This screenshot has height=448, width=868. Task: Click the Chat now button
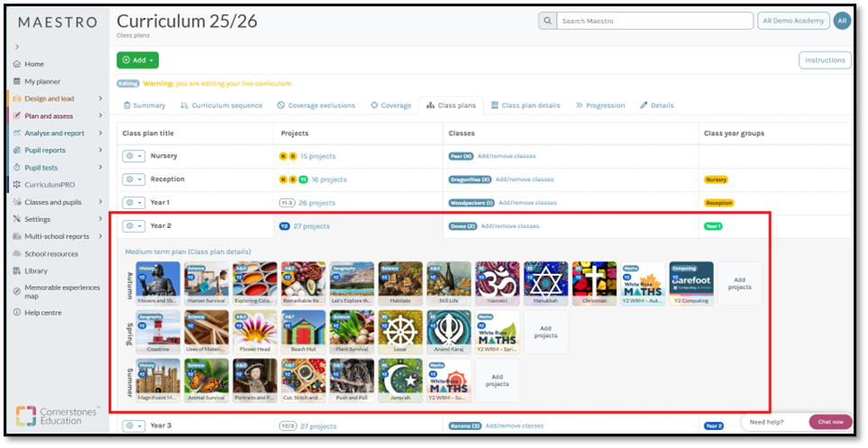(x=830, y=422)
